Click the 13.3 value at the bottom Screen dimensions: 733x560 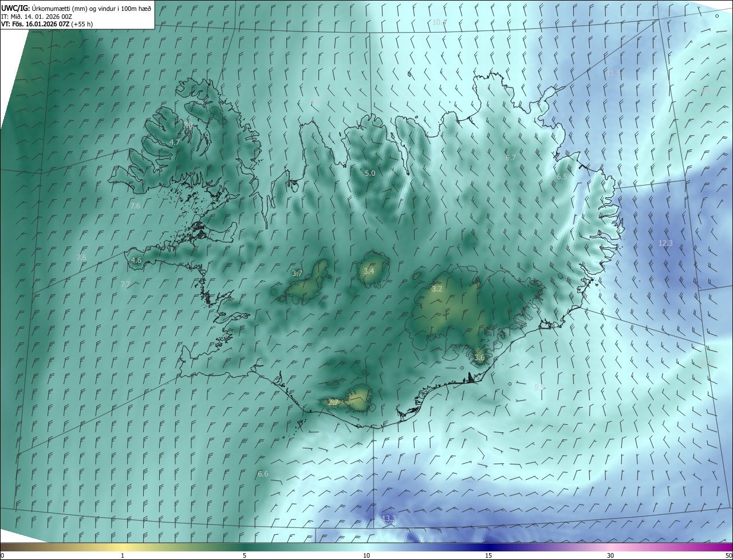389,519
